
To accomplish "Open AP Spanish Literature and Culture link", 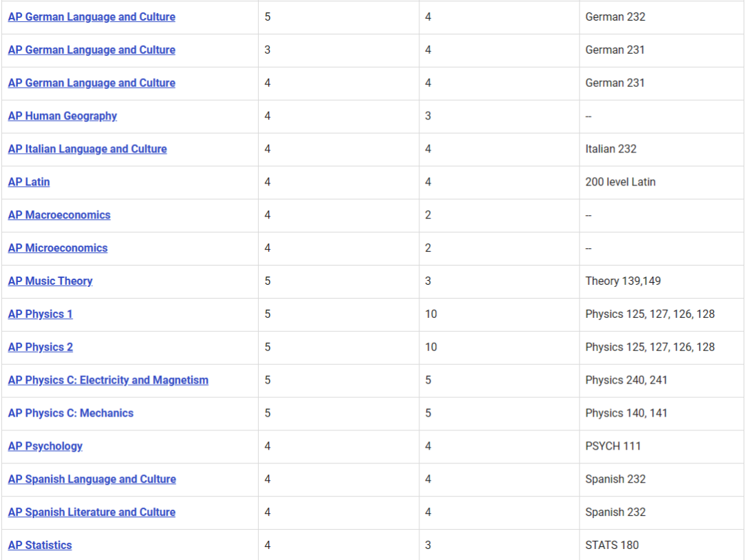I will click(x=92, y=512).
